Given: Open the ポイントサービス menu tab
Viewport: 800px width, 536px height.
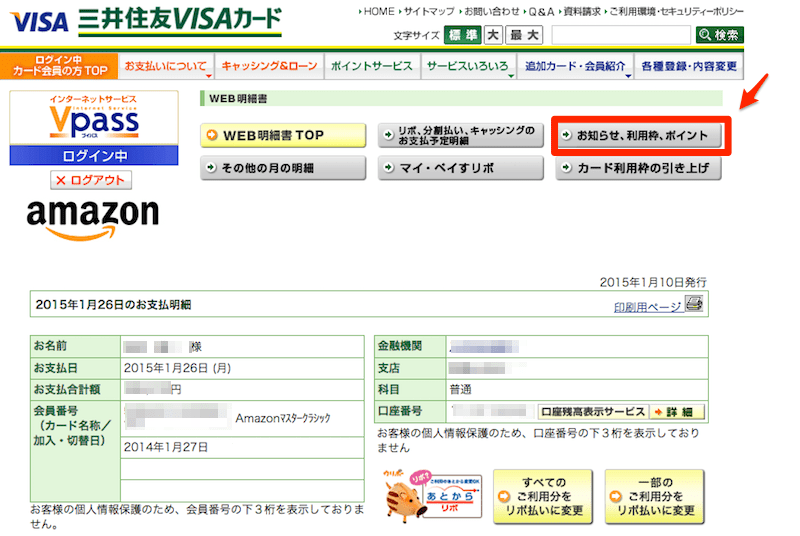Looking at the screenshot, I should (x=372, y=66).
